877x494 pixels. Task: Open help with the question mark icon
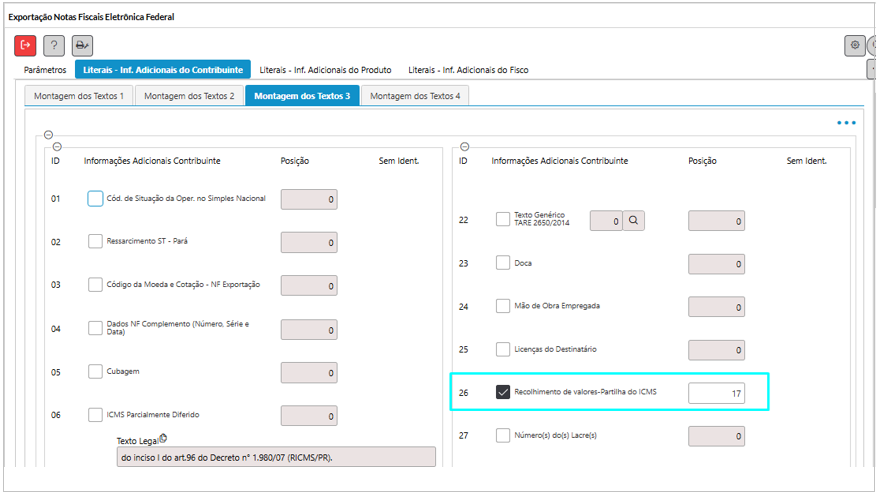pos(54,45)
